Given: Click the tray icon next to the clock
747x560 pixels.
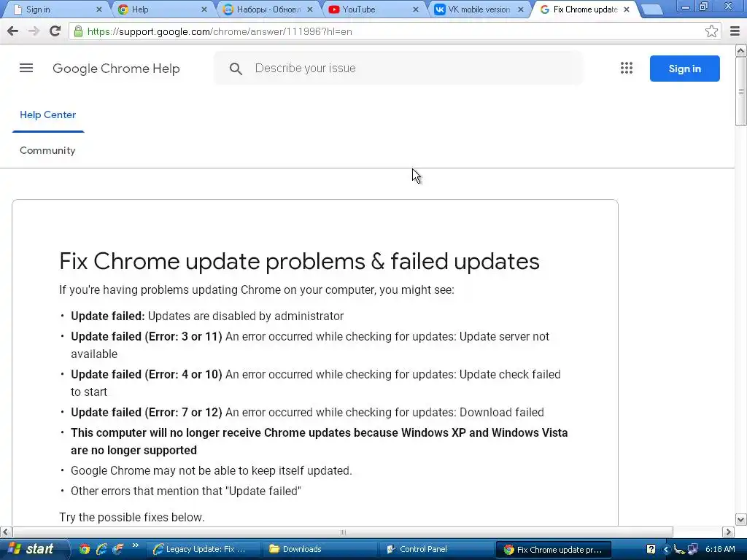Looking at the screenshot, I should (693, 550).
